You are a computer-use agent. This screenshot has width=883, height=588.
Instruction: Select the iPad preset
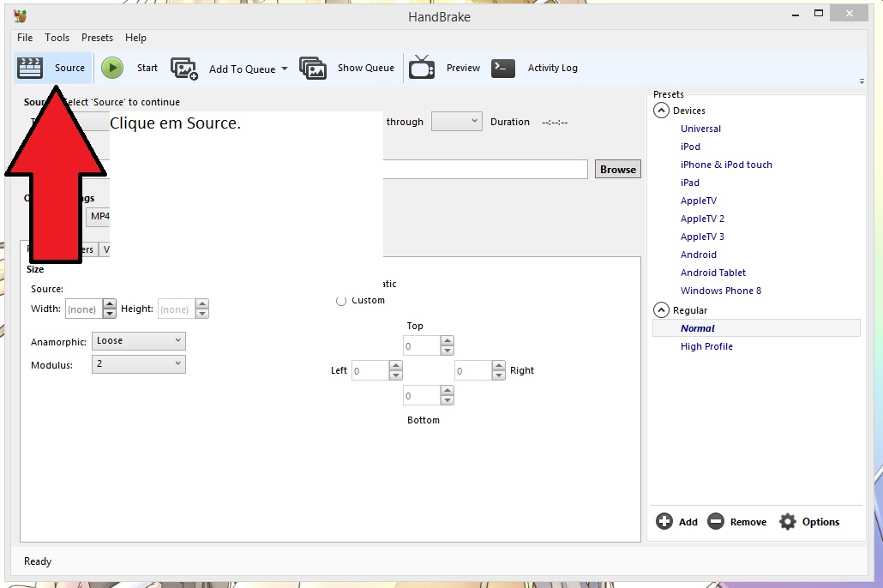coord(690,183)
